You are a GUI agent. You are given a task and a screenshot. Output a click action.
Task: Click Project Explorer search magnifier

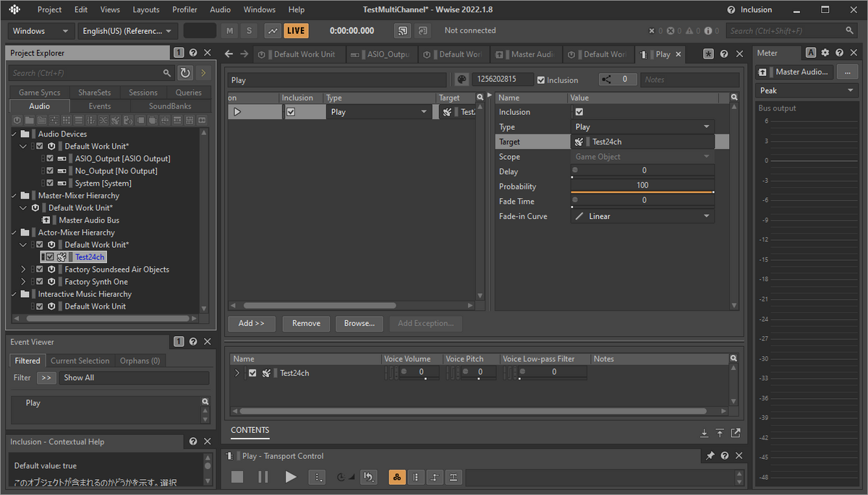coord(167,73)
